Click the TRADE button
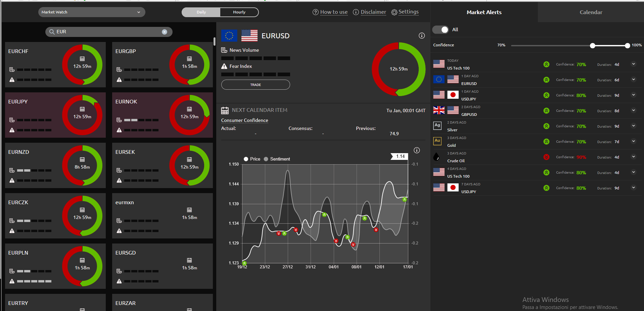The width and height of the screenshot is (644, 311). point(256,85)
